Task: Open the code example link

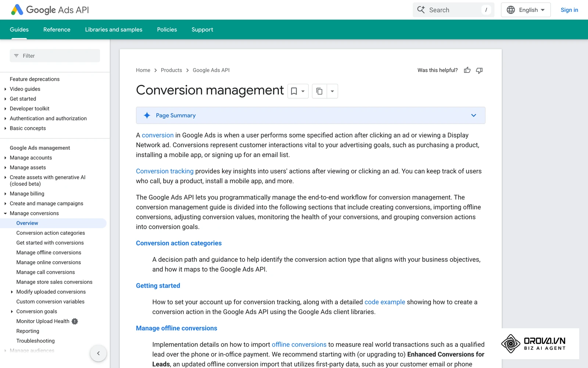Action: click(x=385, y=302)
